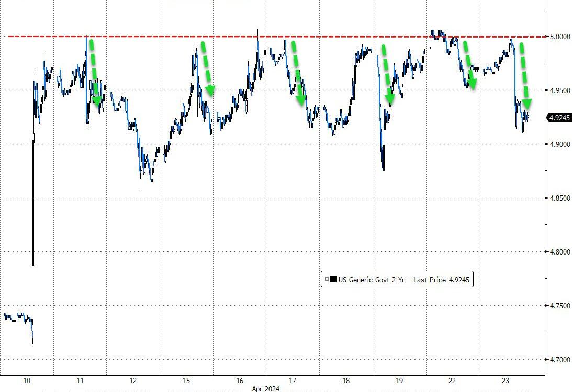Expand the legend using its small square icon
This screenshot has height=392, width=572.
tap(327, 280)
